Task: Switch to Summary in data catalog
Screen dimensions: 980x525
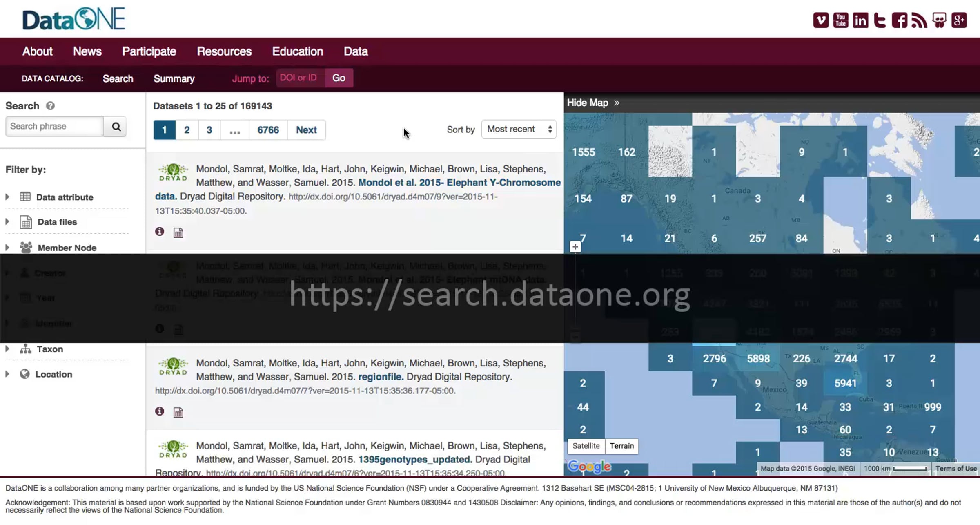Action: [174, 78]
